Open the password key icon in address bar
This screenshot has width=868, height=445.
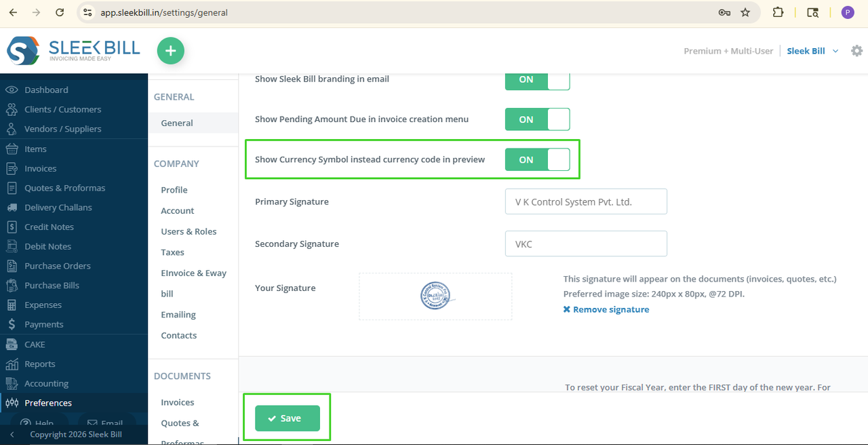coord(724,12)
